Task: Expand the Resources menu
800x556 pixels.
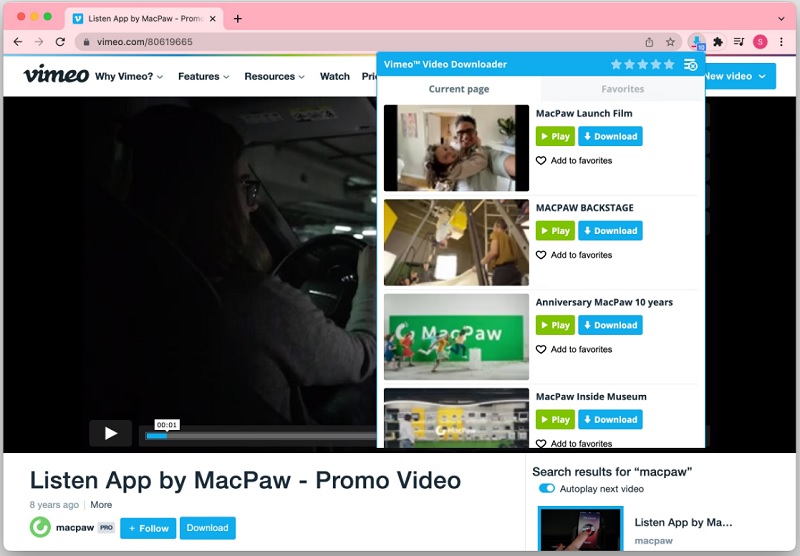Action: [x=274, y=77]
